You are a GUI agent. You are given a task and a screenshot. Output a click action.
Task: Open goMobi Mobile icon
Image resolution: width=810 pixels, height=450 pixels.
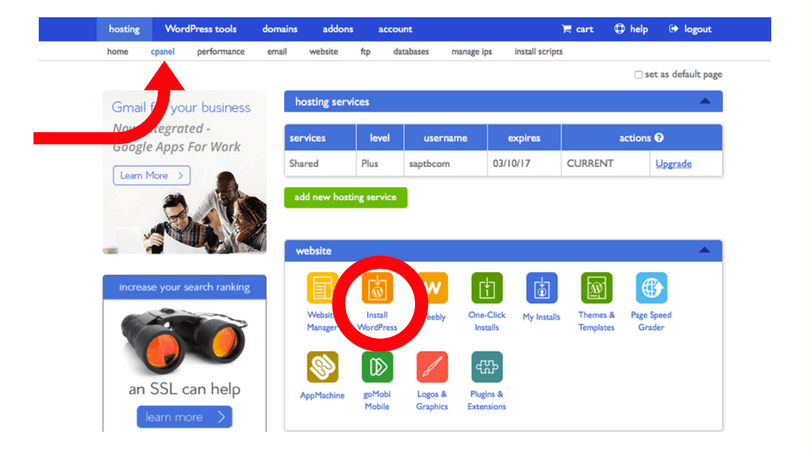[377, 367]
